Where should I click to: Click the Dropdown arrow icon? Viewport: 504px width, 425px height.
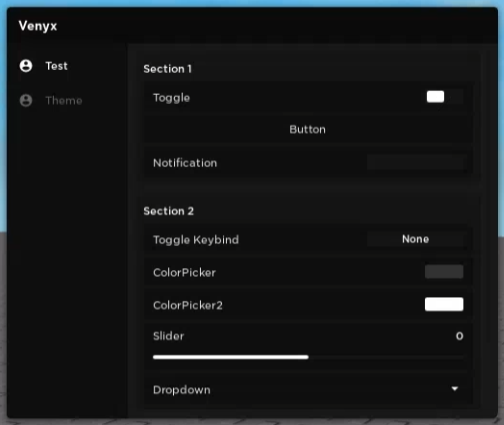click(x=455, y=389)
